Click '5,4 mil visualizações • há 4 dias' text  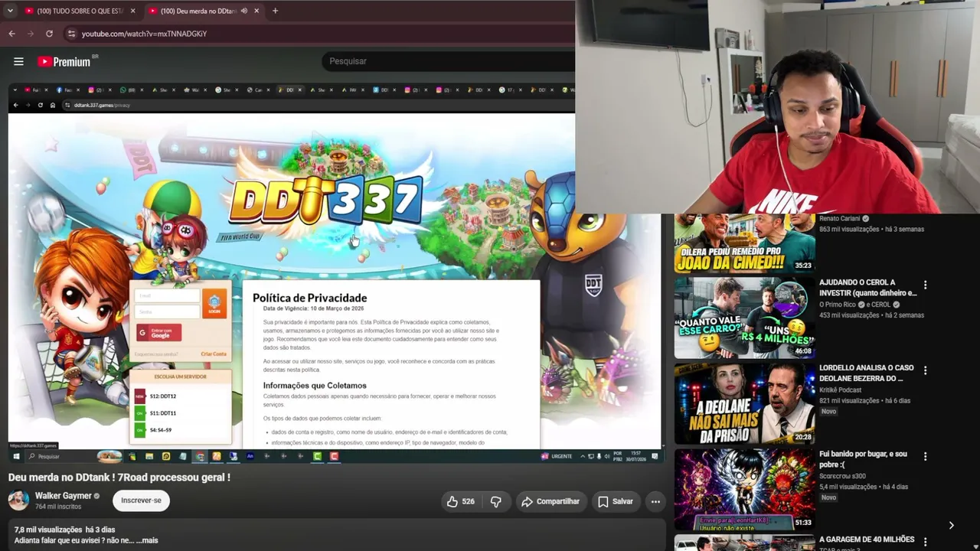coord(864,487)
